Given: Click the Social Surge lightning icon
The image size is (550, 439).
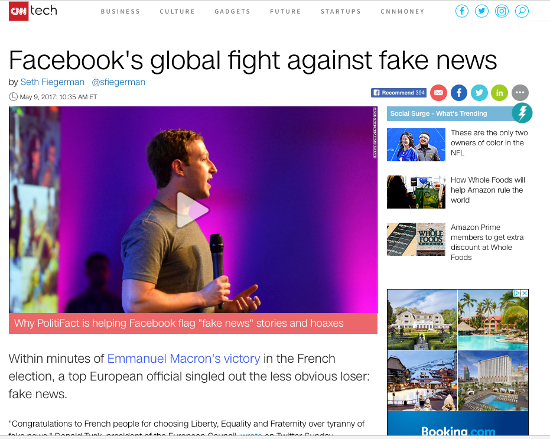Looking at the screenshot, I should coord(522,113).
